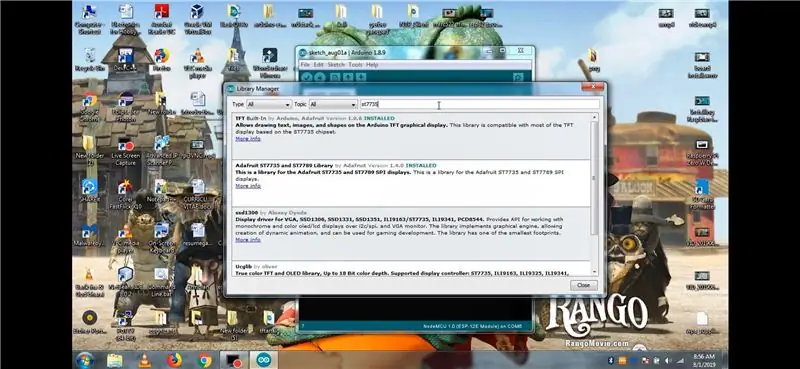Viewport: 800px width, 369px height.
Task: Open the File menu in Arduino
Action: coord(305,65)
